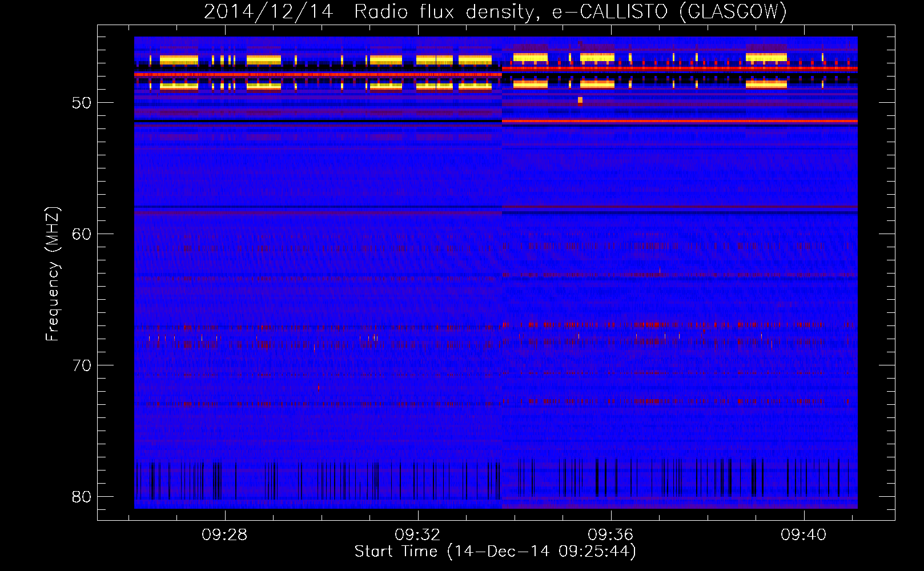Click the 09:40 time tick label
This screenshot has width=924, height=571.
tap(804, 535)
